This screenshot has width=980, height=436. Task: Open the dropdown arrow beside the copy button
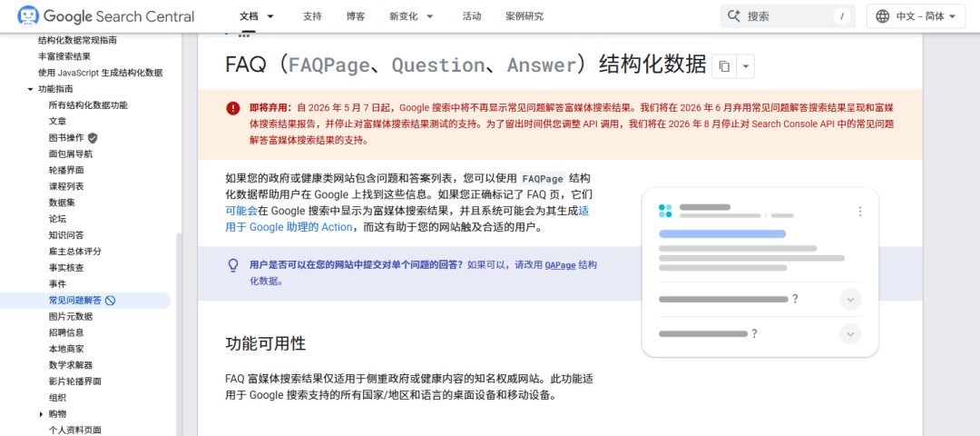(x=746, y=66)
